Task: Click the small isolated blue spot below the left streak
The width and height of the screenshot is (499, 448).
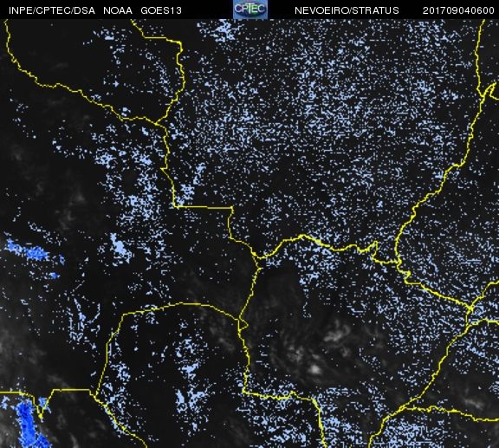Action: point(54,276)
